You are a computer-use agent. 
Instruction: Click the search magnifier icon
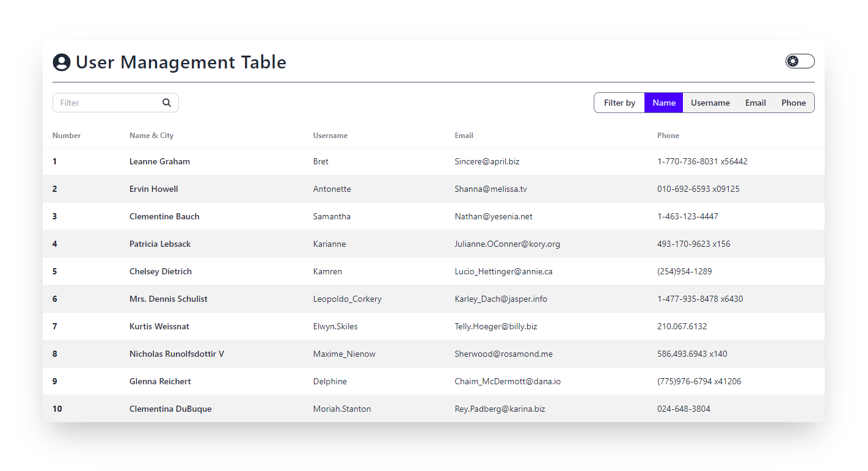[167, 103]
